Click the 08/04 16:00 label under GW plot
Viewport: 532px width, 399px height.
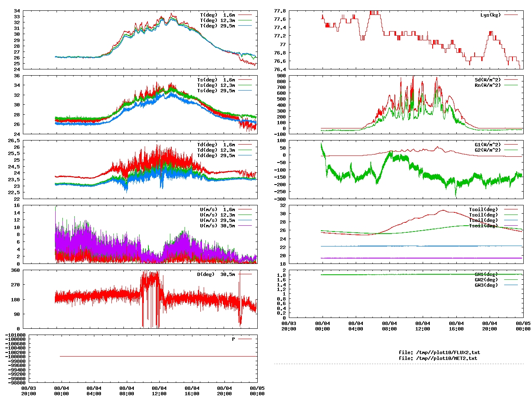click(456, 326)
